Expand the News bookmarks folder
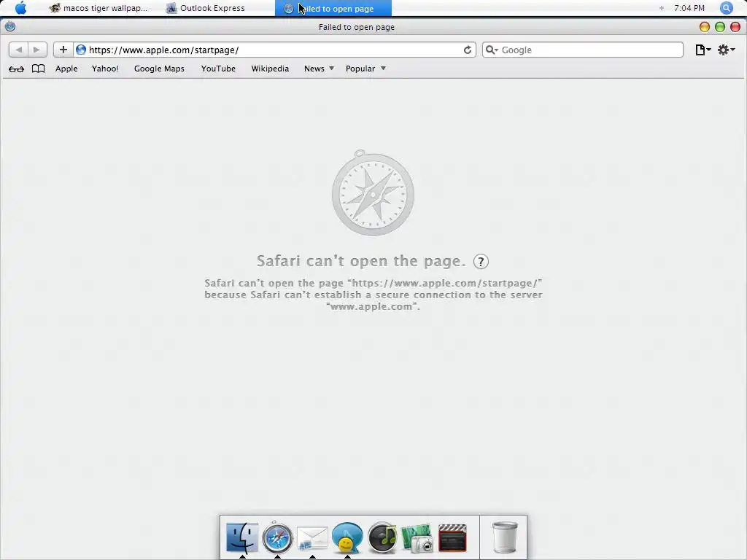This screenshot has width=747, height=560. [x=319, y=69]
